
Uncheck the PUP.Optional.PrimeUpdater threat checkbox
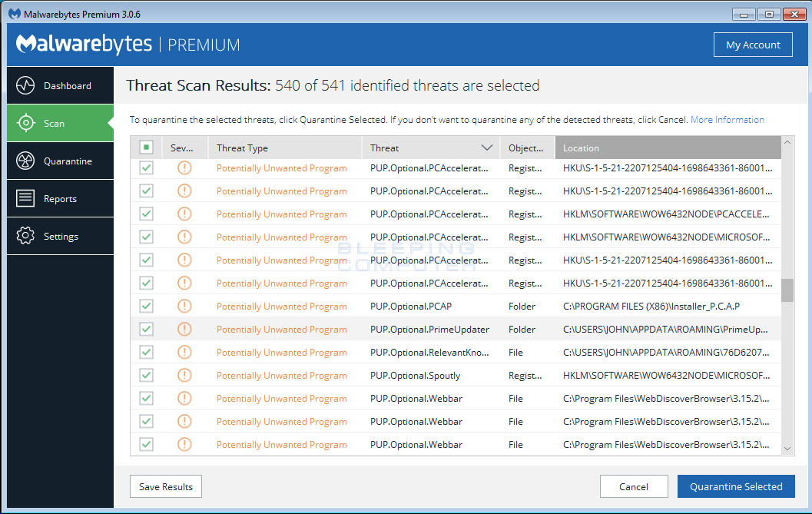[x=146, y=329]
